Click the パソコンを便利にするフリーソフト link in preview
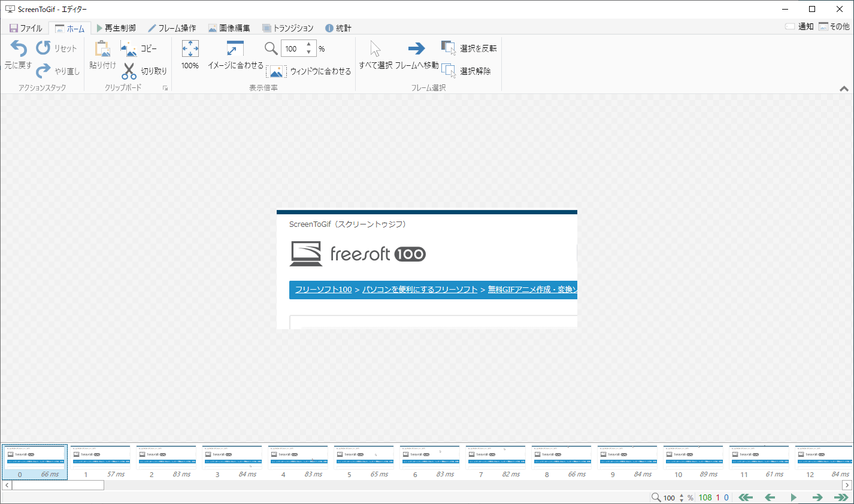 [x=420, y=290]
